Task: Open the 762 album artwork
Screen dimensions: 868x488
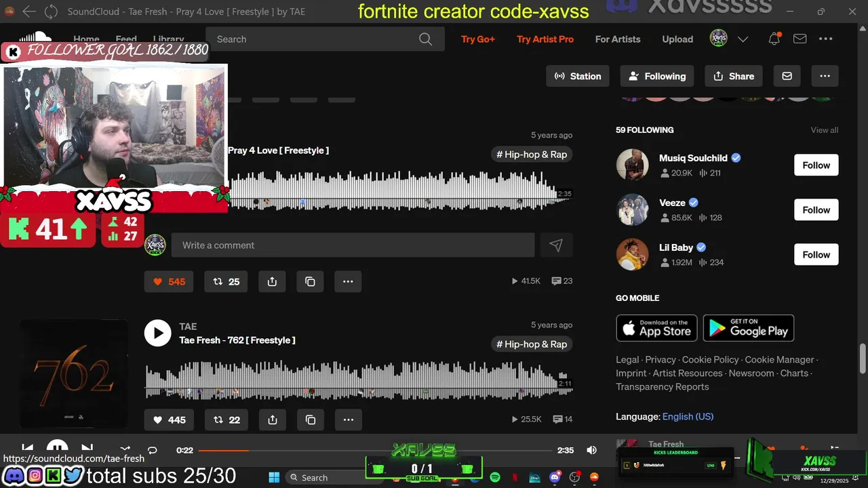Action: (74, 374)
